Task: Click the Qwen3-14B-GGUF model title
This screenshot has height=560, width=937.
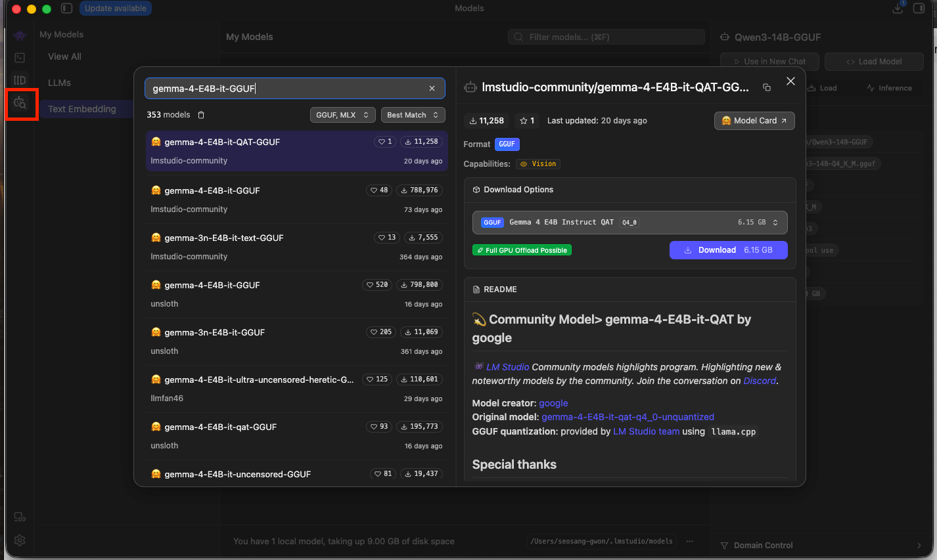Action: pyautogui.click(x=777, y=37)
